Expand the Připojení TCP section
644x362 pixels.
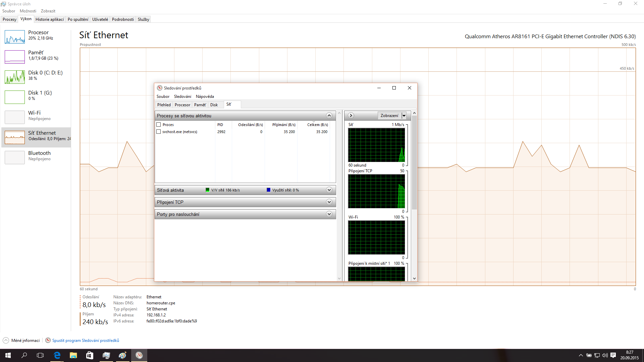click(329, 202)
